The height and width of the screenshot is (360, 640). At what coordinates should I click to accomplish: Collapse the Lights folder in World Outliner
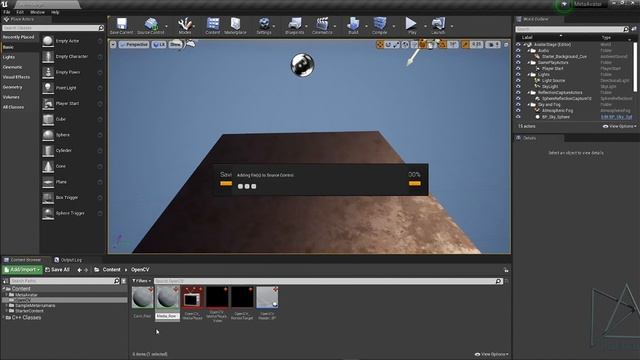(x=529, y=75)
